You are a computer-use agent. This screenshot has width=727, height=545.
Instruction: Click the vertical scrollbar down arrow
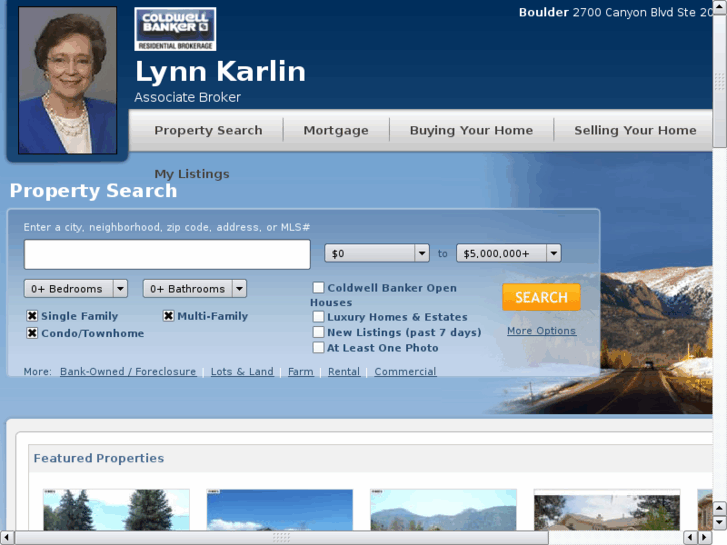720,523
